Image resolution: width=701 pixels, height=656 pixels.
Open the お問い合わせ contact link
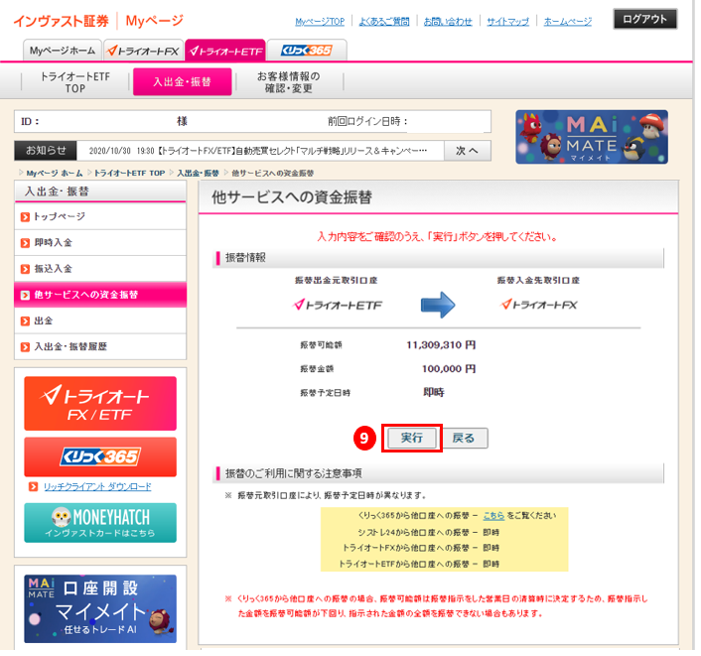click(x=448, y=21)
